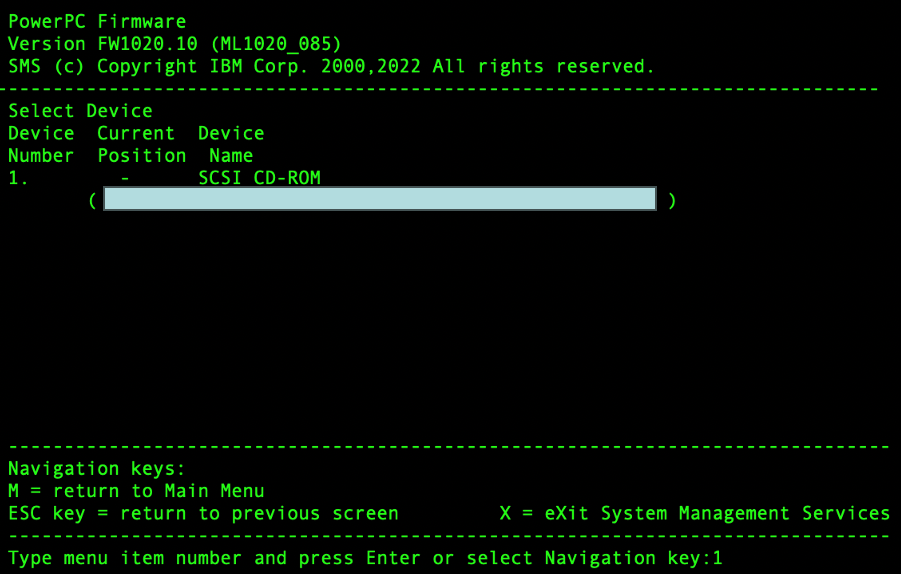901x574 pixels.
Task: Click the "Device Name" column header
Action: click(x=231, y=144)
